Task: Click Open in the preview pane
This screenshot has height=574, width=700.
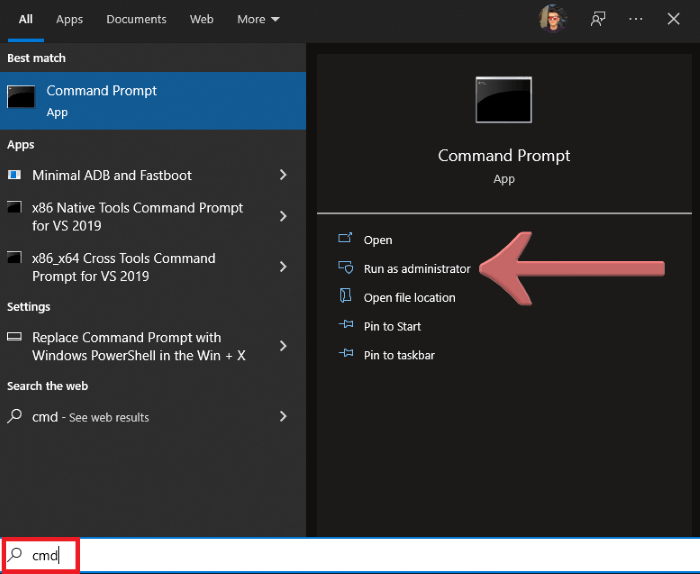Action: click(x=378, y=240)
